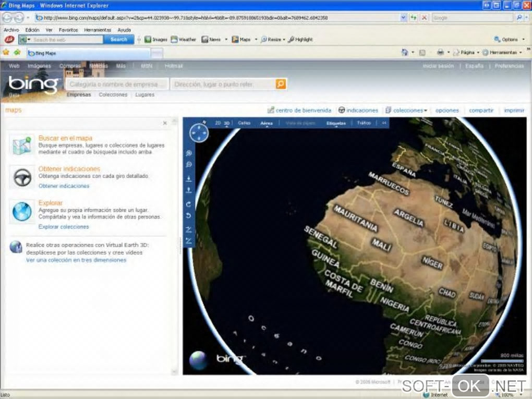
Task: Rotate the map counterclockwise
Action: pyautogui.click(x=189, y=216)
